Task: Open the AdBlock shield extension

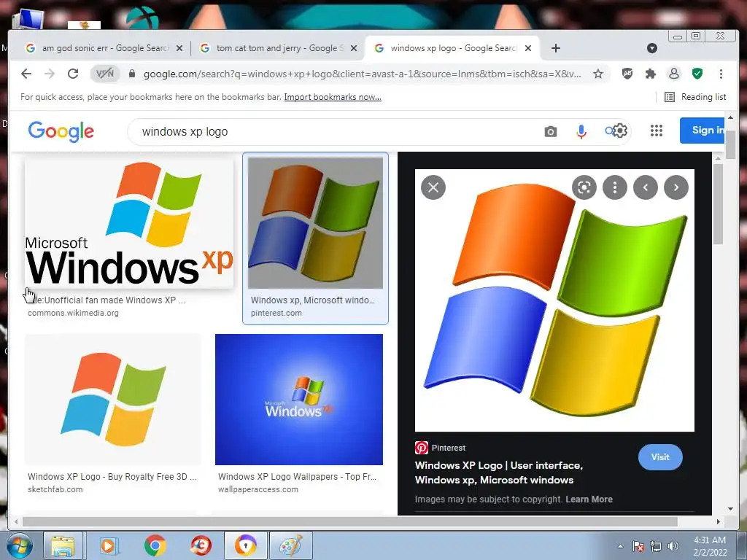Action: [x=627, y=74]
